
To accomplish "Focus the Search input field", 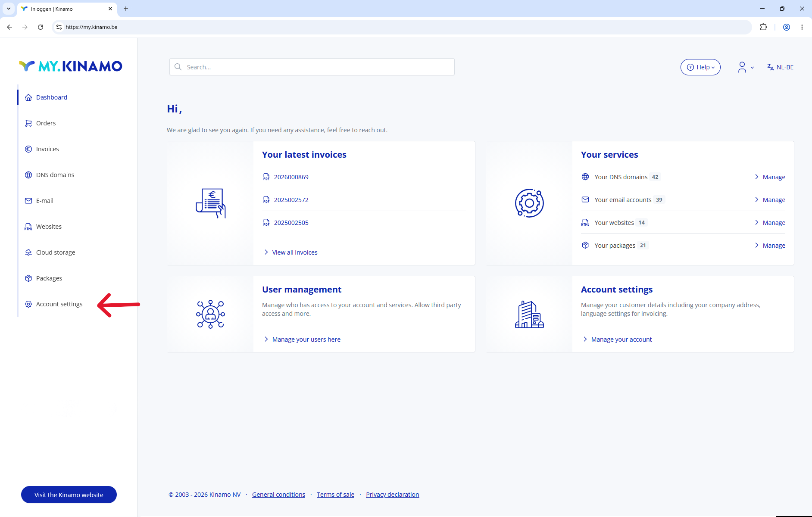I will pos(312,67).
